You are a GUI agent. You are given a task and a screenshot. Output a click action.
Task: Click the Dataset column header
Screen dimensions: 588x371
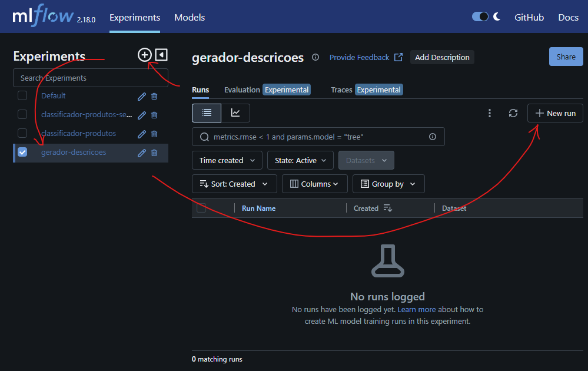pyautogui.click(x=454, y=208)
